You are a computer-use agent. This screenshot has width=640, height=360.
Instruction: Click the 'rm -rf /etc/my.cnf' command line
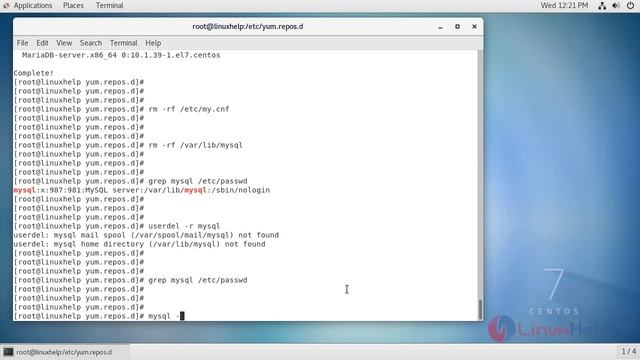pyautogui.click(x=121, y=109)
